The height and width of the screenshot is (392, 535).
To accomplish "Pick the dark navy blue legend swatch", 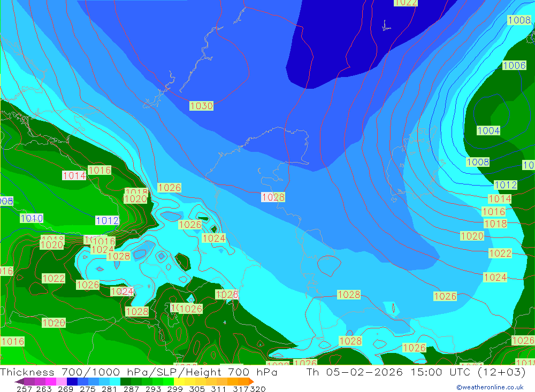I will point(72,381).
